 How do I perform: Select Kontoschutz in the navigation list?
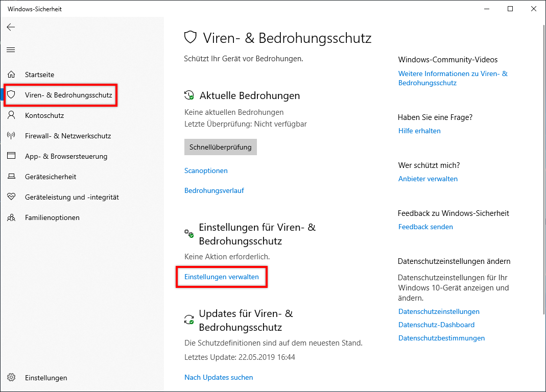point(45,115)
